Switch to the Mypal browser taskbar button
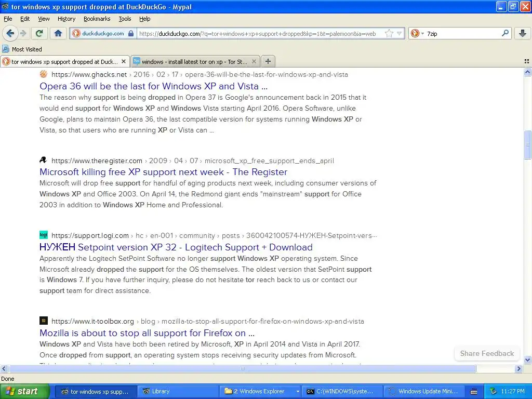Image resolution: width=532 pixels, height=399 pixels. [96, 391]
